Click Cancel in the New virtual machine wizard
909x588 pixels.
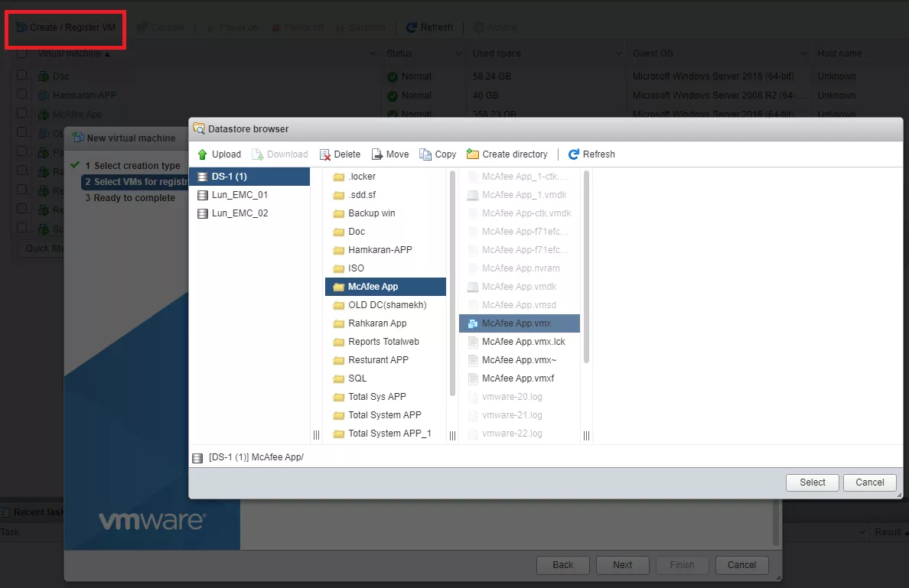tap(741, 565)
